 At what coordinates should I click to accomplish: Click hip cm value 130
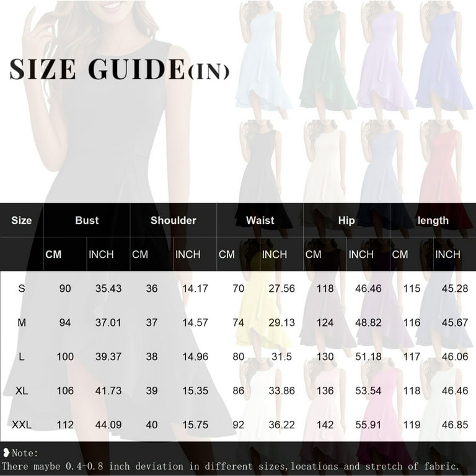click(325, 356)
